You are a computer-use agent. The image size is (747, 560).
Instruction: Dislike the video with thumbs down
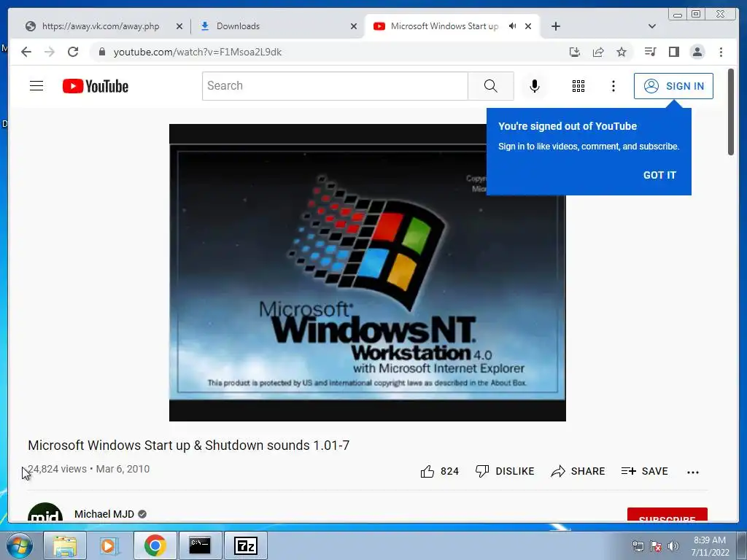(505, 471)
